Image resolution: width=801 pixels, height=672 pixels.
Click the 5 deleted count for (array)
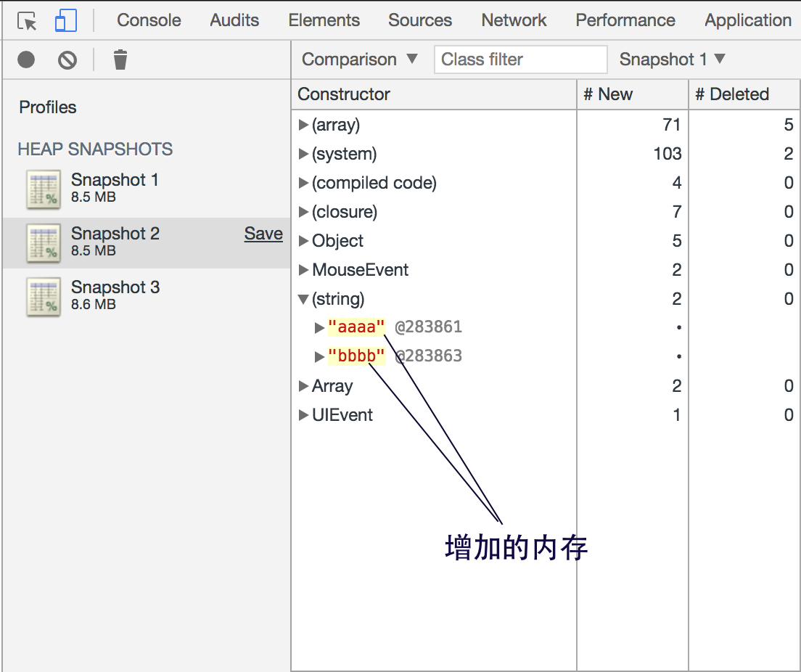coord(788,125)
